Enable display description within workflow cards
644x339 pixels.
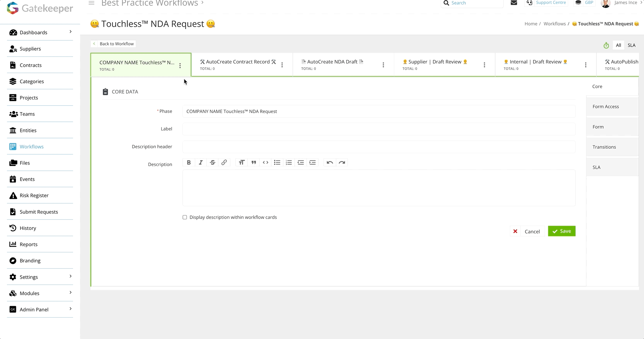pos(185,217)
